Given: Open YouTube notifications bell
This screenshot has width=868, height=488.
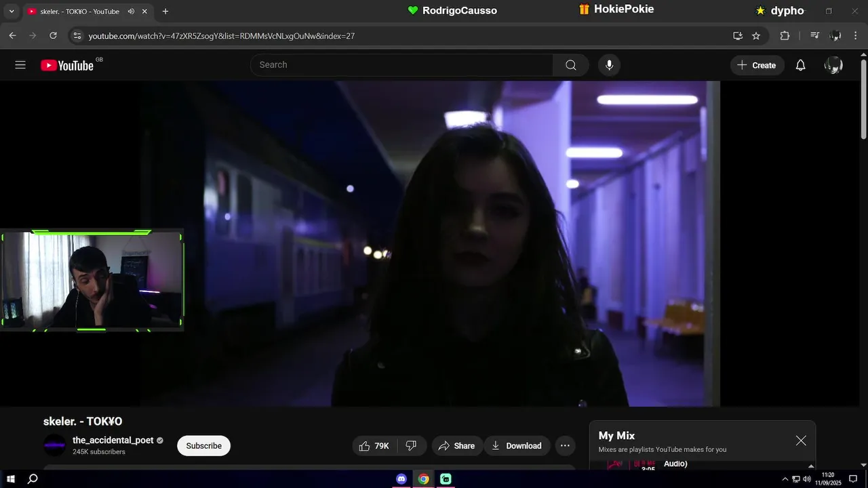Looking at the screenshot, I should click(800, 65).
